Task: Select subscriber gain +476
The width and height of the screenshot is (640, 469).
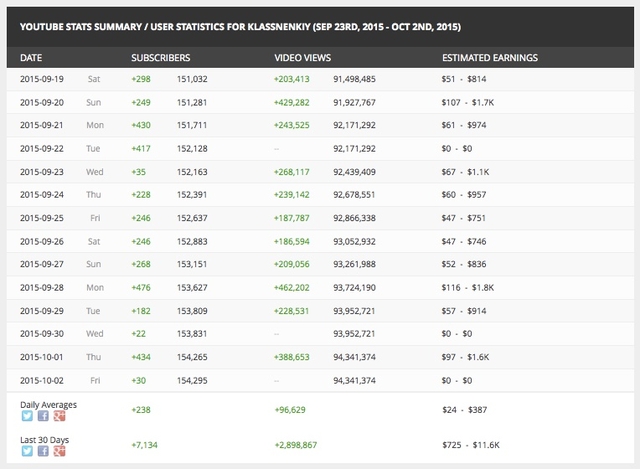Action: click(x=141, y=287)
